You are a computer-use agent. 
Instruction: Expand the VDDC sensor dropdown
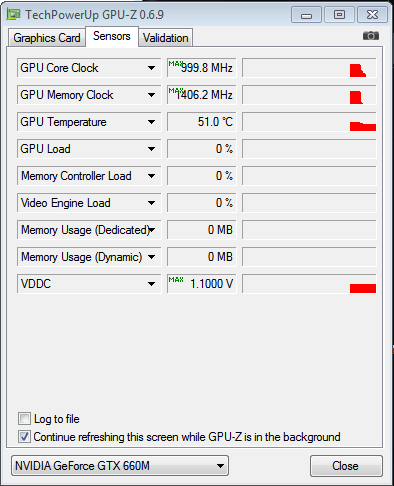[151, 284]
